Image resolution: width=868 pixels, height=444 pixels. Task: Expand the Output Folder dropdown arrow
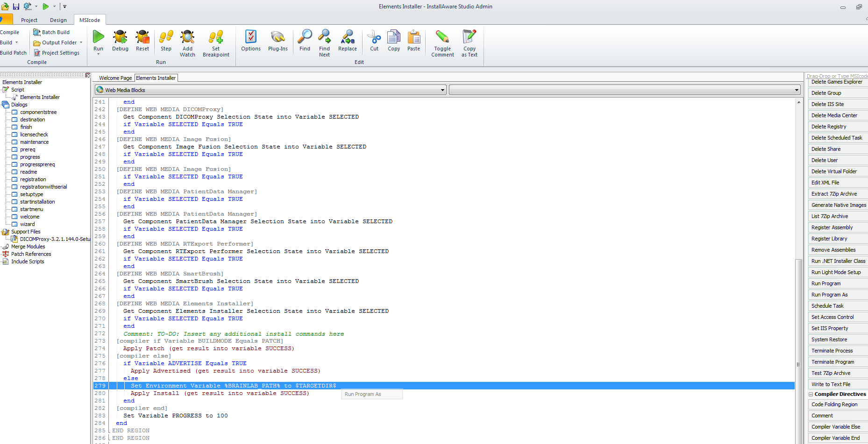(x=81, y=42)
